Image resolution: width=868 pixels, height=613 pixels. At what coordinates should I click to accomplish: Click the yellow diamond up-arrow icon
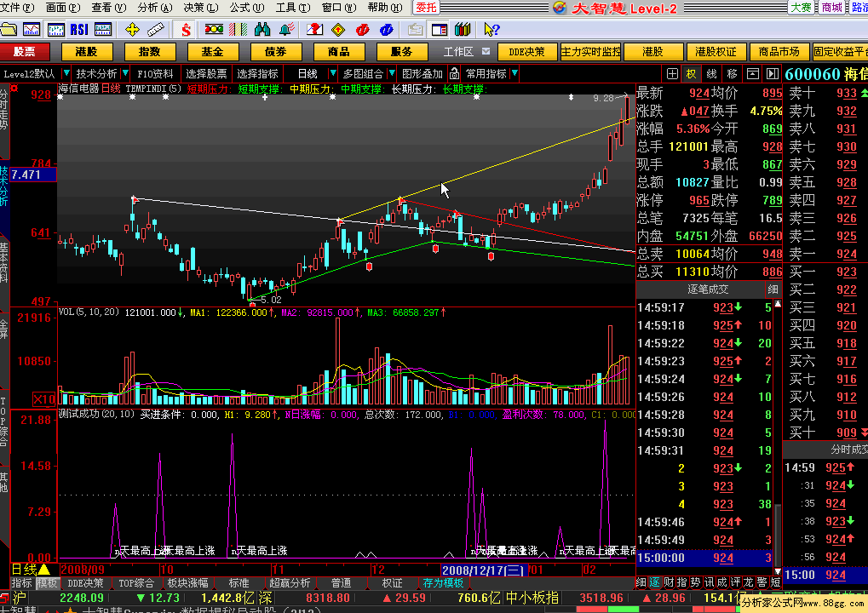[x=338, y=29]
